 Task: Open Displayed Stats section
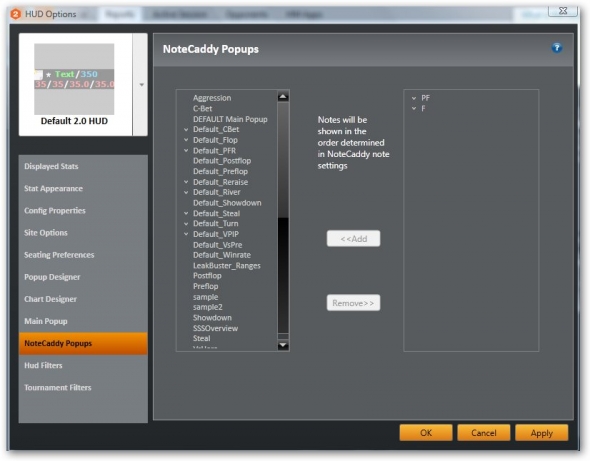[83, 166]
